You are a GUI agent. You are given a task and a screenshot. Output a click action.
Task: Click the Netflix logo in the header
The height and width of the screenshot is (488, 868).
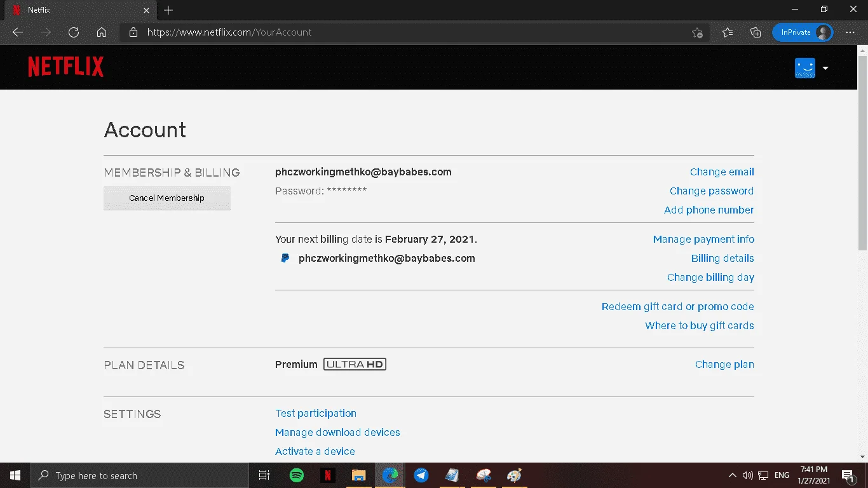point(65,67)
